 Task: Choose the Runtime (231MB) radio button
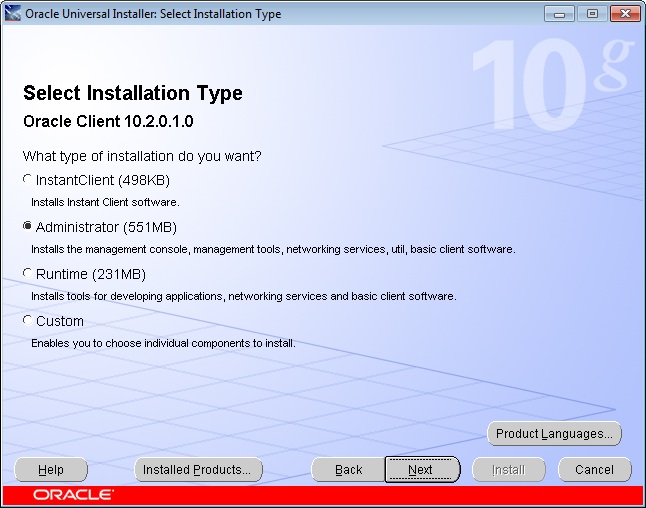27,274
